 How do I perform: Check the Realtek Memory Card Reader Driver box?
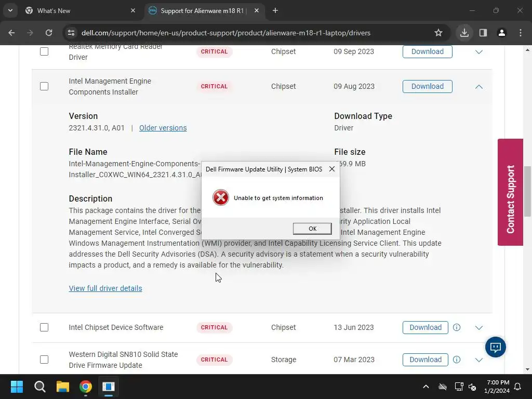pos(44,51)
